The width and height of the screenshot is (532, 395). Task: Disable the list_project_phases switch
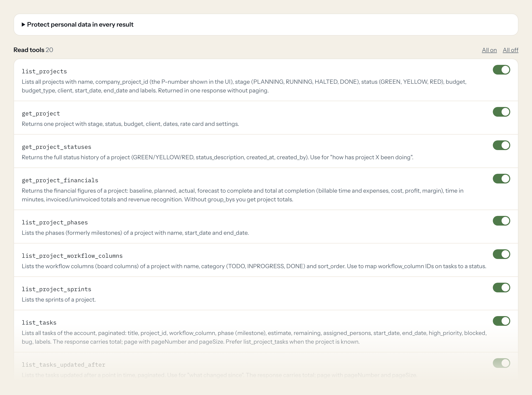[501, 221]
